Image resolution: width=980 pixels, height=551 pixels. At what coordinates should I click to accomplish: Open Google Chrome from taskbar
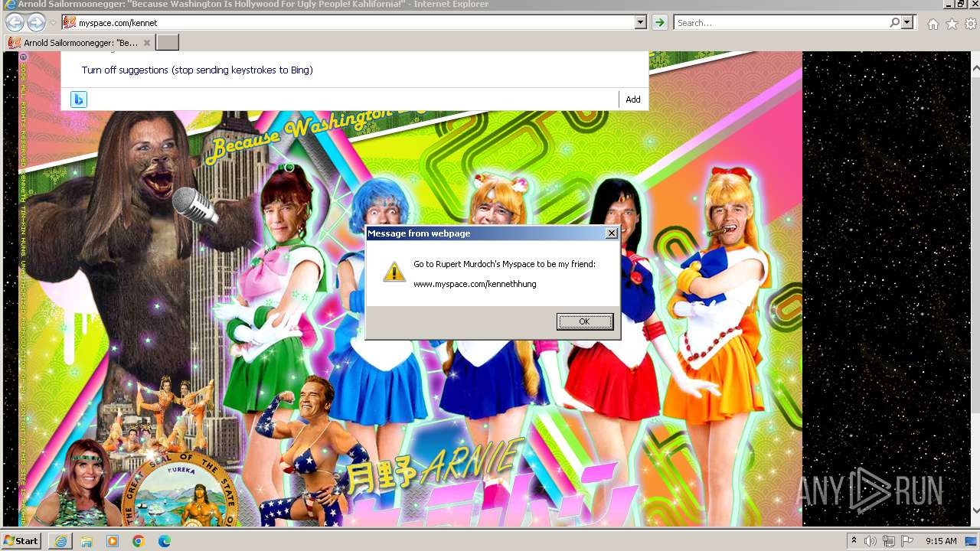pyautogui.click(x=139, y=541)
